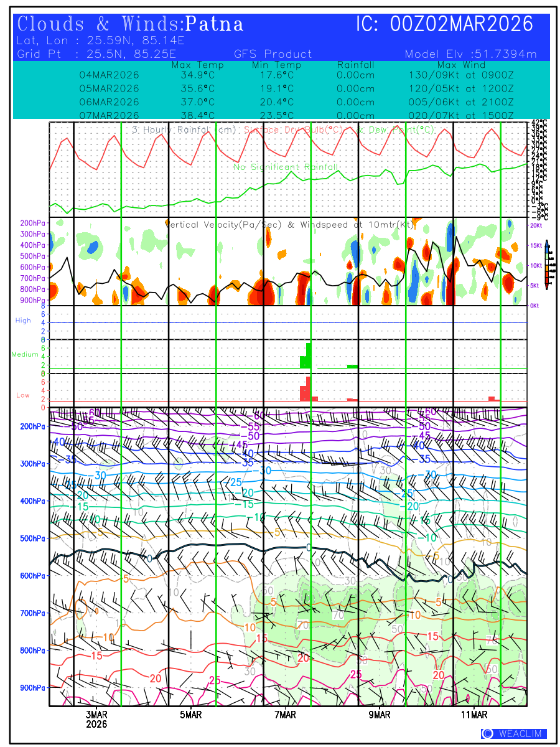
Task: Click the Low cloud panel label
Action: (23, 395)
